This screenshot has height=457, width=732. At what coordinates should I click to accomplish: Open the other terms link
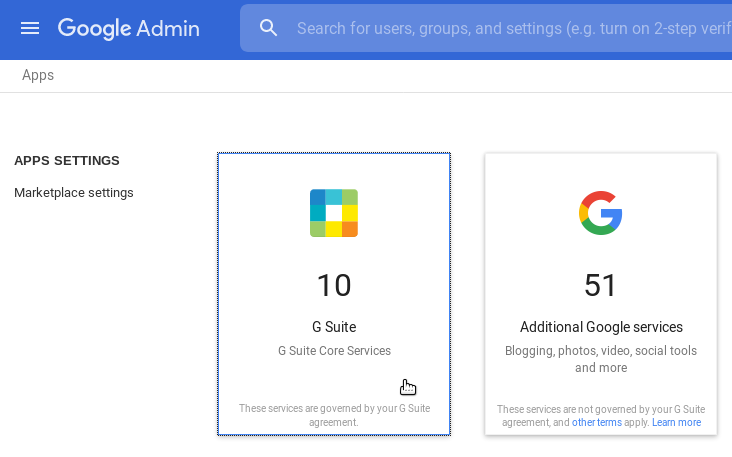[x=597, y=423]
